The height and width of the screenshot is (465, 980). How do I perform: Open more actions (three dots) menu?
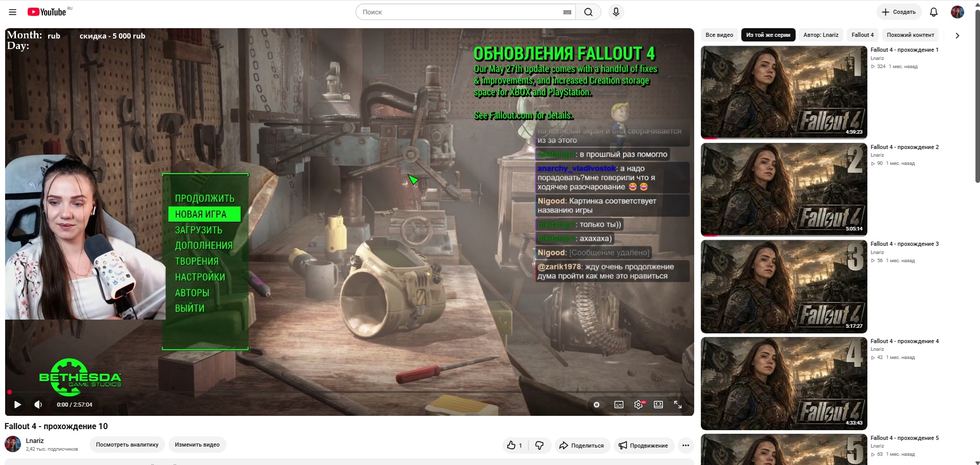686,446
